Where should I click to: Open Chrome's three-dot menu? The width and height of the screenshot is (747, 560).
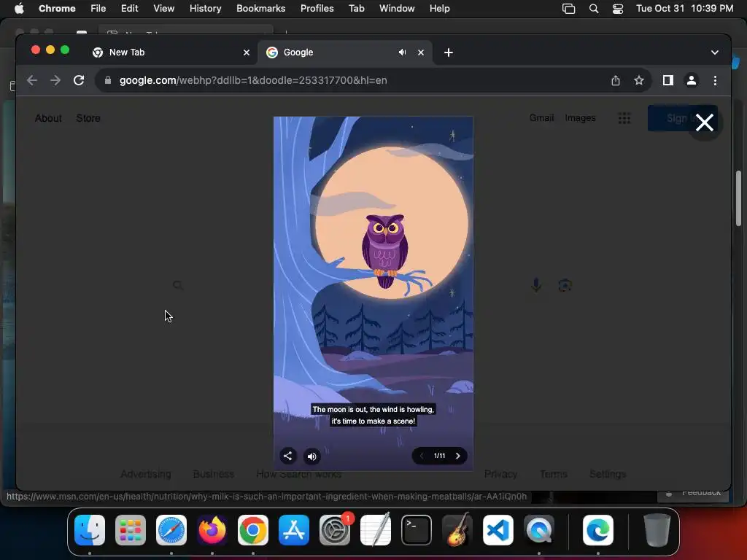tap(715, 80)
